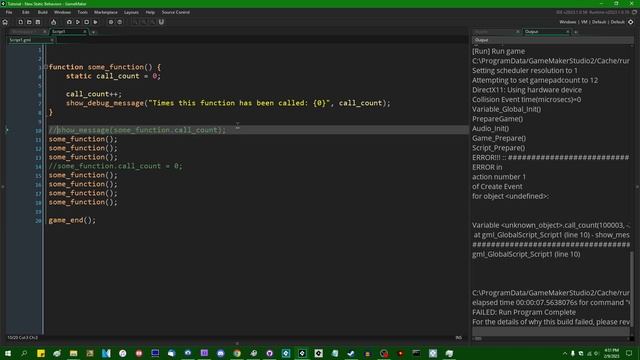
Task: Click the taskbar clock
Action: (611, 353)
